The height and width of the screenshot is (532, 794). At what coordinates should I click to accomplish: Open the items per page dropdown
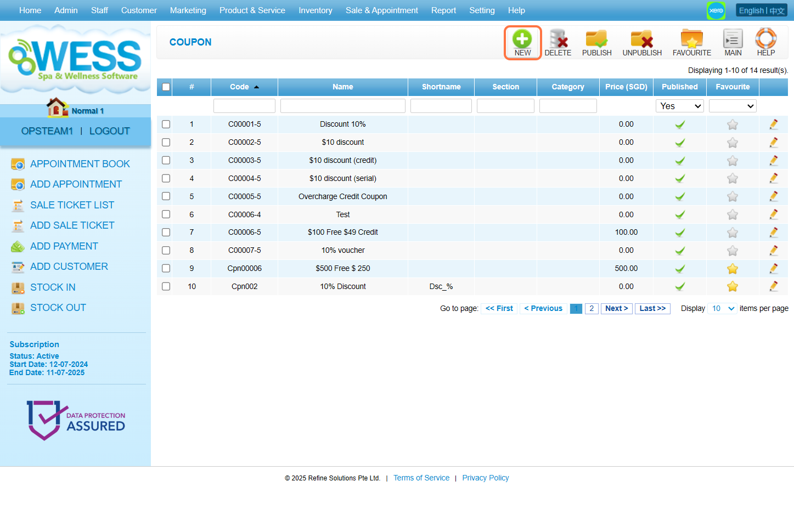(722, 309)
